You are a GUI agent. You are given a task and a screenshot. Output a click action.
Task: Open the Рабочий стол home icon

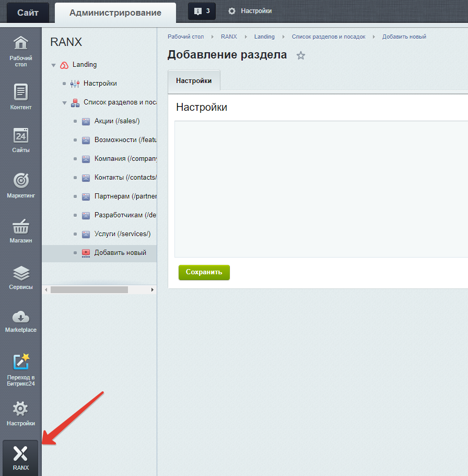[x=21, y=43]
